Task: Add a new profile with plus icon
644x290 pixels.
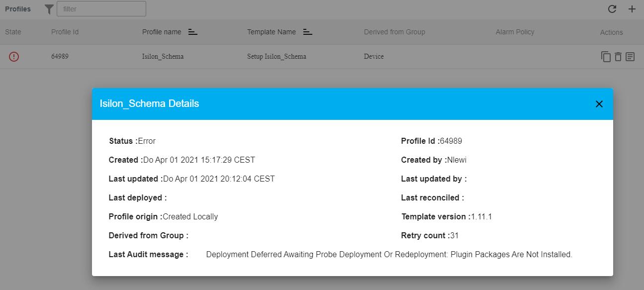Action: (632, 9)
